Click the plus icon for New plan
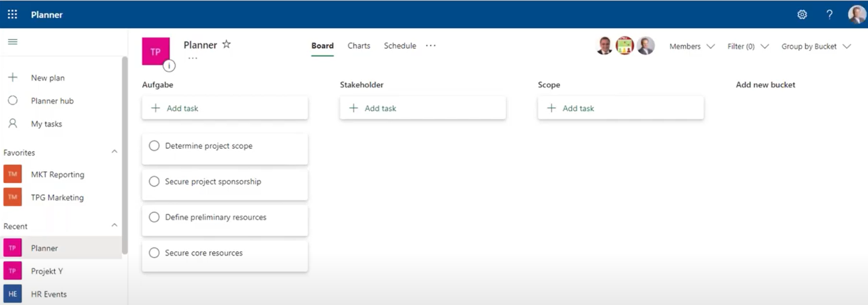This screenshot has width=868, height=305. click(13, 78)
